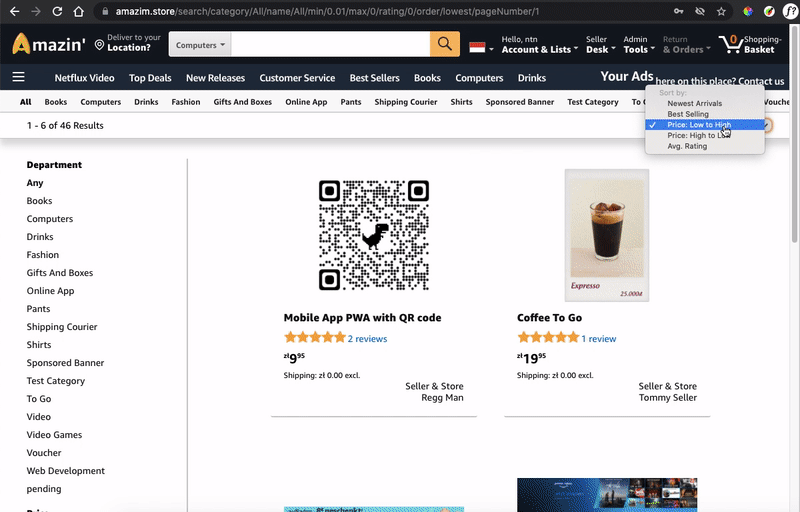Select Test Category tab

tap(593, 102)
